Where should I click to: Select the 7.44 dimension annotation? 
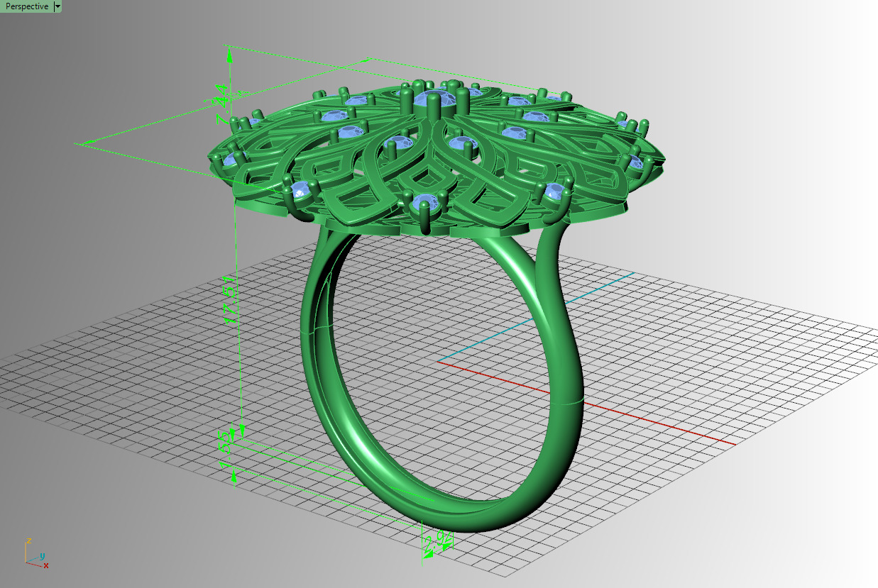coord(221,104)
